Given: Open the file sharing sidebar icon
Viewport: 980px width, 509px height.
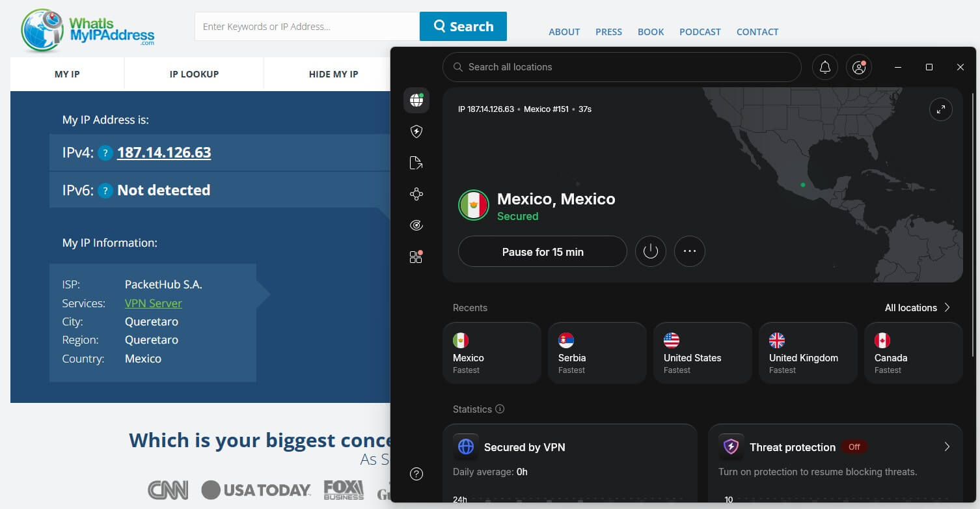Looking at the screenshot, I should (416, 163).
